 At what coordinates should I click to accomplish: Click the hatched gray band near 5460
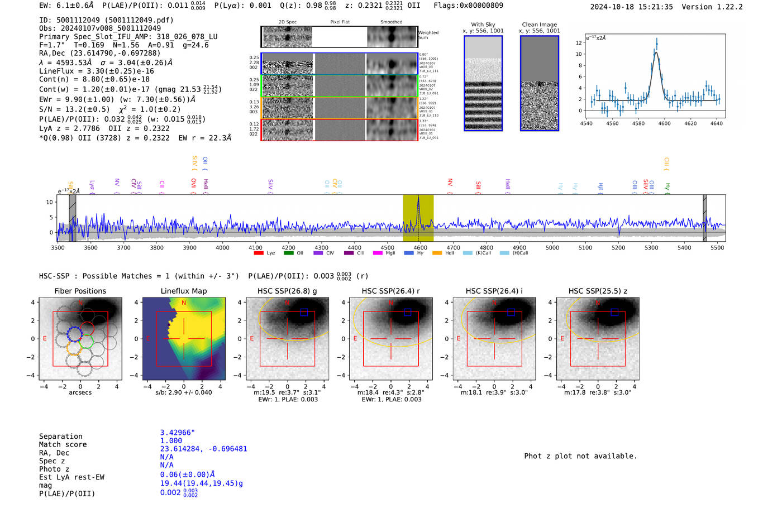pyautogui.click(x=704, y=218)
